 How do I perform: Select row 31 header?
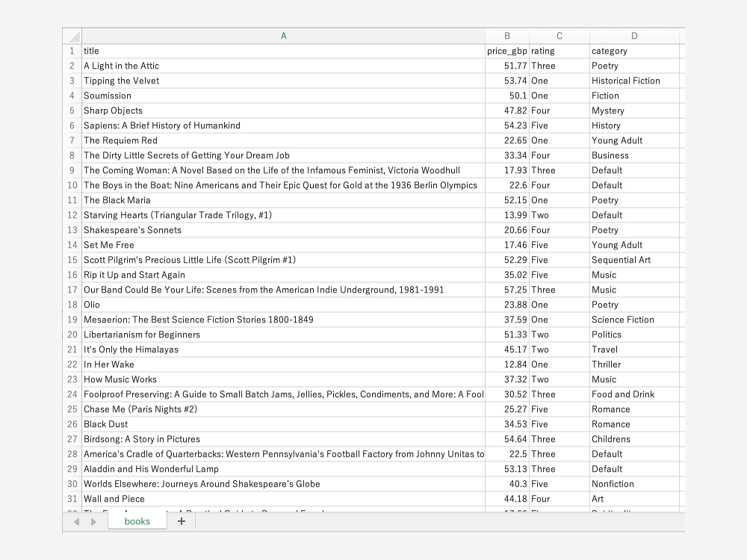pyautogui.click(x=72, y=499)
